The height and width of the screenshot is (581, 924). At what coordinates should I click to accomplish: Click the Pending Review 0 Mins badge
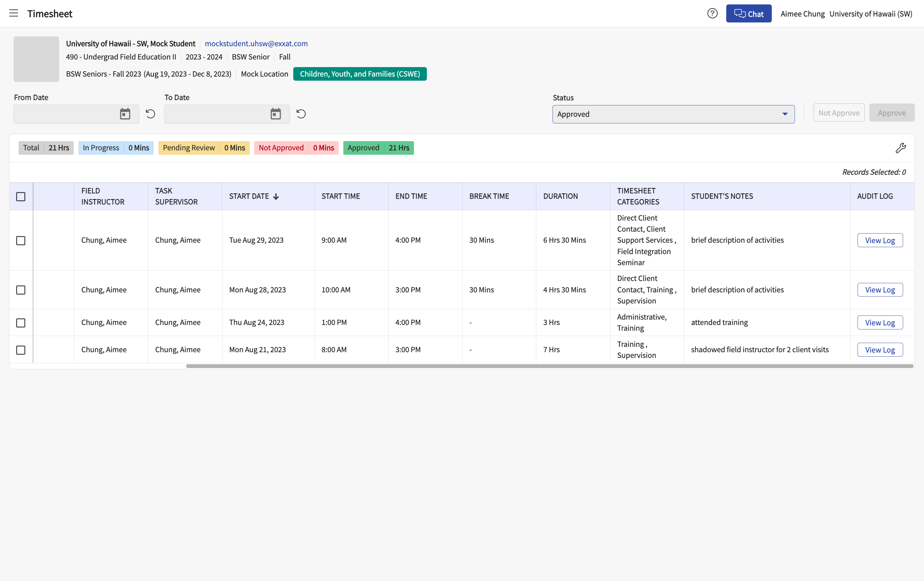[204, 148]
